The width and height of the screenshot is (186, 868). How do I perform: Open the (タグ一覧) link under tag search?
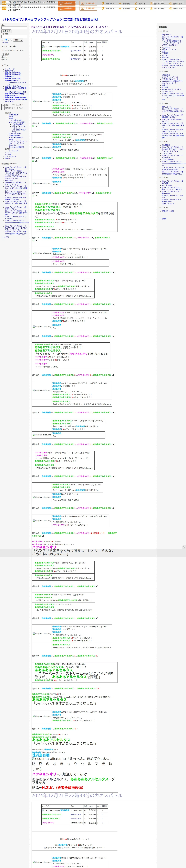[x=5, y=42]
